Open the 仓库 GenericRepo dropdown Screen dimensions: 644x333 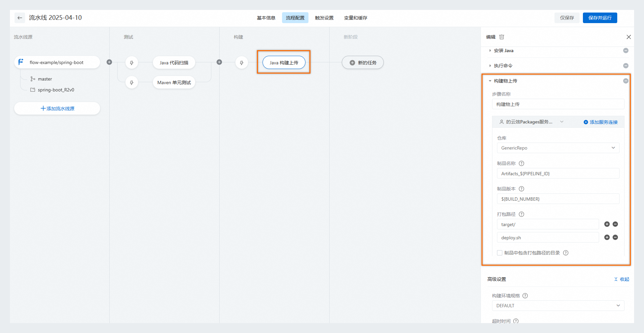pyautogui.click(x=558, y=148)
